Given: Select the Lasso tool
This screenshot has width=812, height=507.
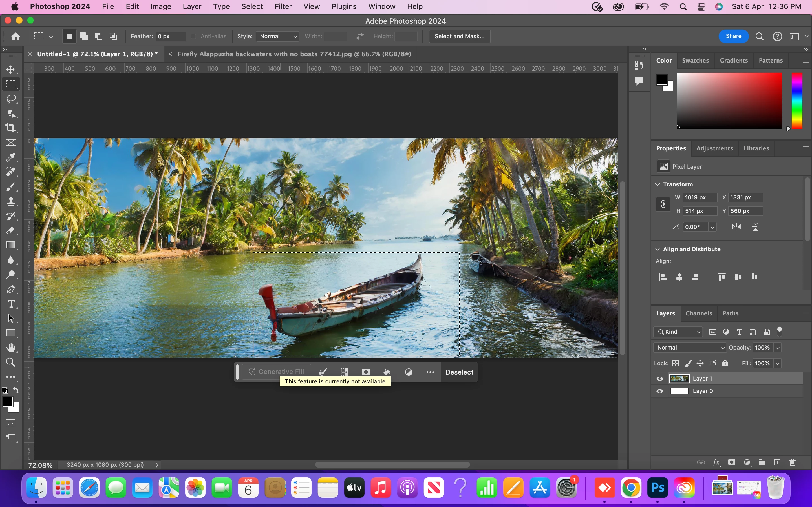Looking at the screenshot, I should (10, 99).
